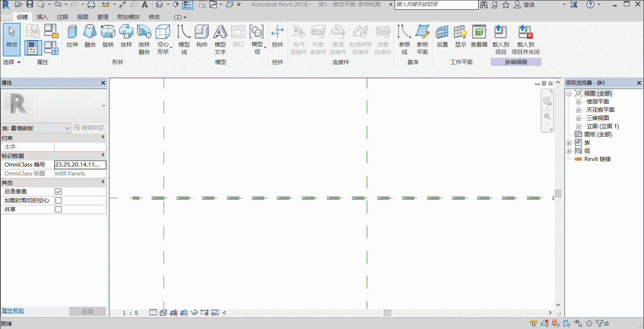
Task: Click the 1 : 5 view scale
Action: click(x=130, y=313)
